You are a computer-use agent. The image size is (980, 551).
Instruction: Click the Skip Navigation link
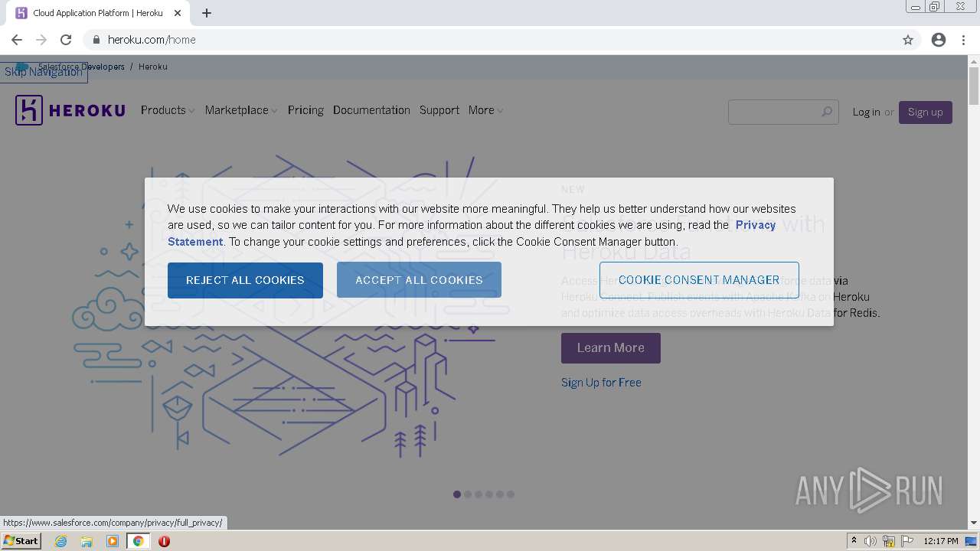pos(44,72)
